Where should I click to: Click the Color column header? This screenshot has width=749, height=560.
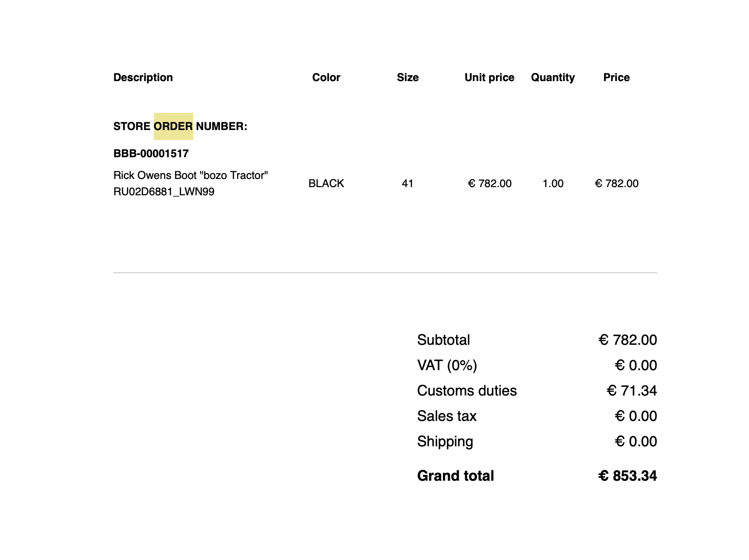coord(326,77)
